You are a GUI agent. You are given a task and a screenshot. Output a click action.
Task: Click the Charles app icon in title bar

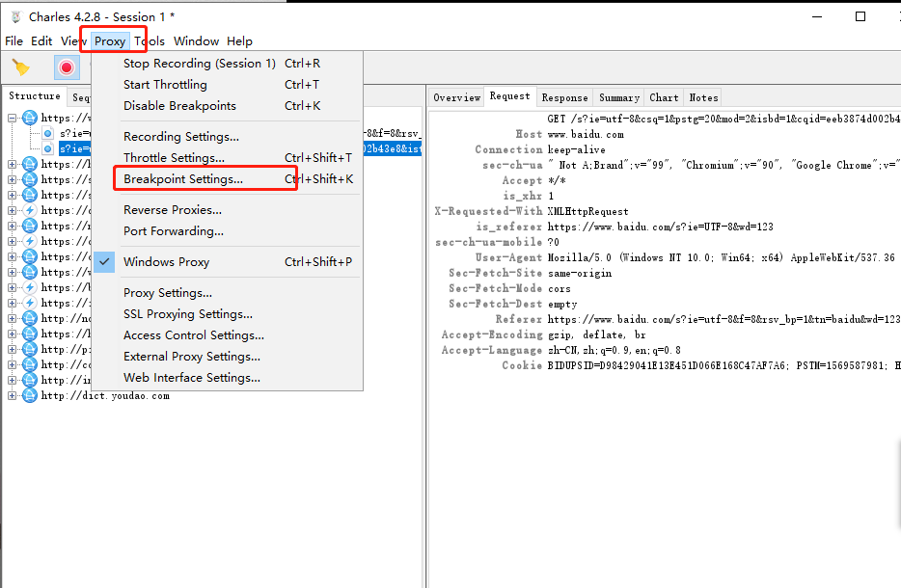click(16, 16)
